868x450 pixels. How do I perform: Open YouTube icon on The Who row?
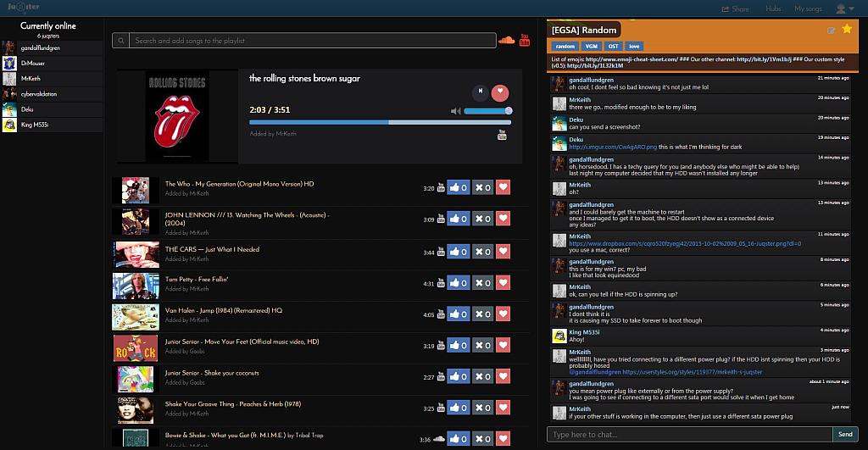441,187
